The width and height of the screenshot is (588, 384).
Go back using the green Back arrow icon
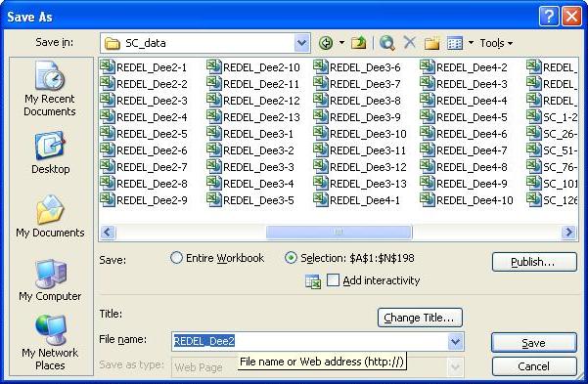[326, 43]
